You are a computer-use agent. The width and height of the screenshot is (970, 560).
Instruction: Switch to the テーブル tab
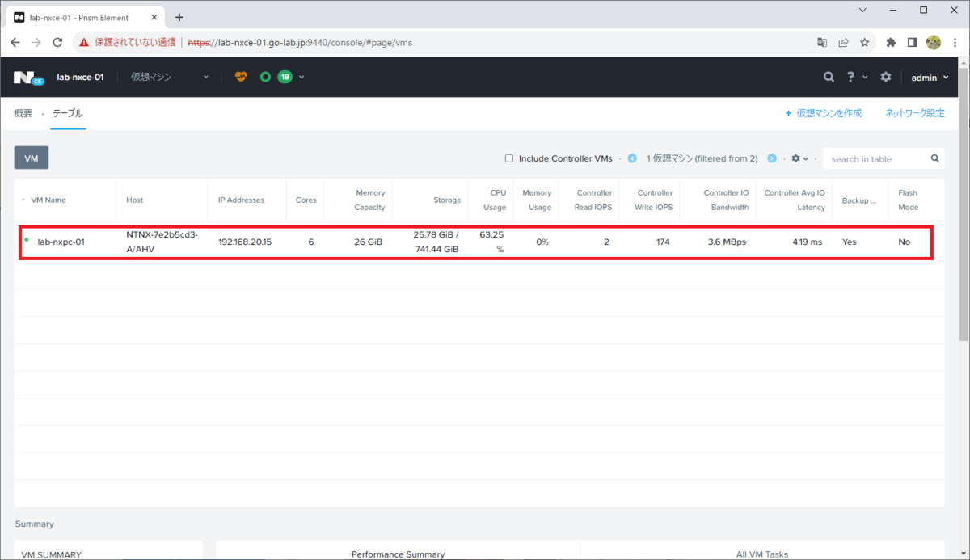[x=67, y=113]
